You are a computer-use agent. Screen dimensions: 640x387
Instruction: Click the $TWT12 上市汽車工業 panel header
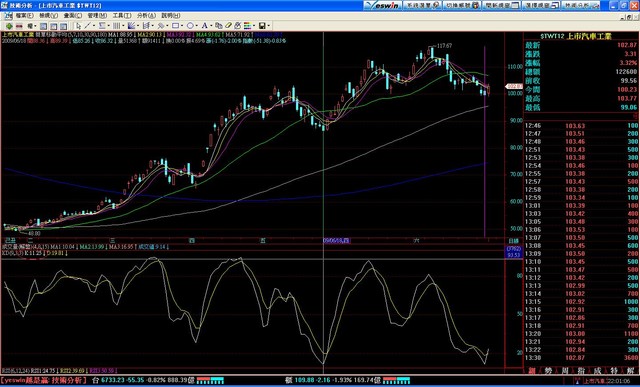[576, 36]
